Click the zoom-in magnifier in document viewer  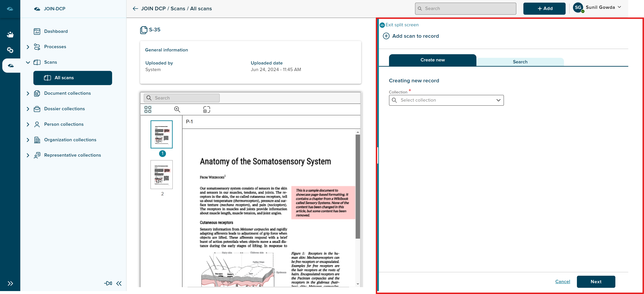(177, 109)
